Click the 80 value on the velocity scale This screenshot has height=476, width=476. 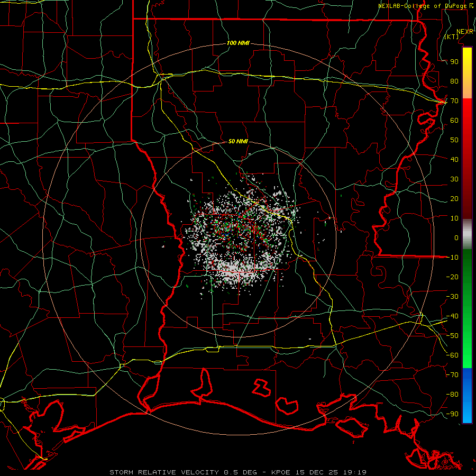[454, 81]
